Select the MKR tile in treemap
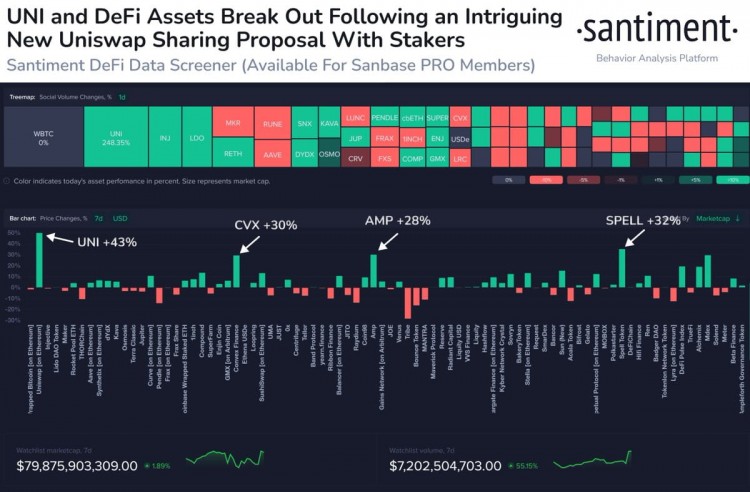Image resolution: width=750 pixels, height=492 pixels. (233, 122)
